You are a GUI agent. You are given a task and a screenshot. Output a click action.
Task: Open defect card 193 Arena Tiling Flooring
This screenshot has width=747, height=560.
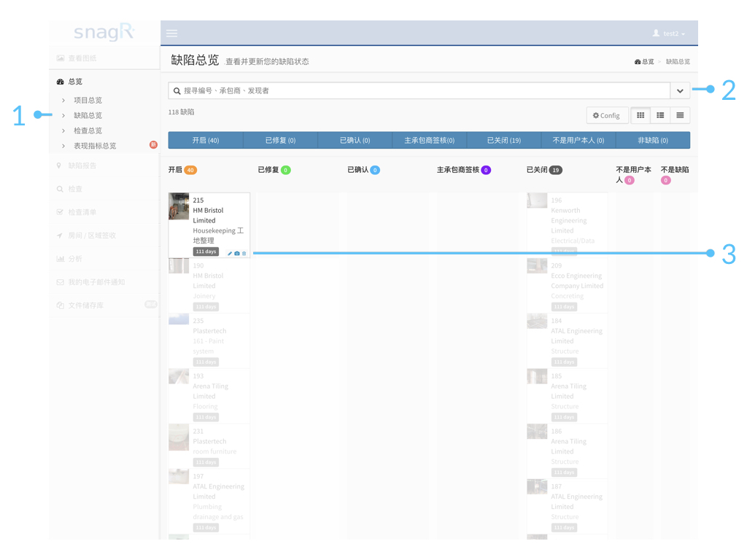click(209, 396)
